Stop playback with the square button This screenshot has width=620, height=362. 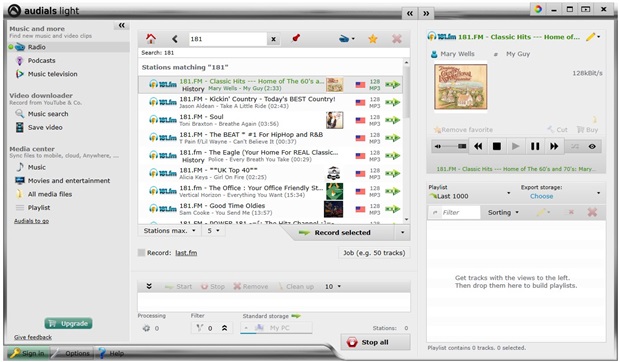497,146
